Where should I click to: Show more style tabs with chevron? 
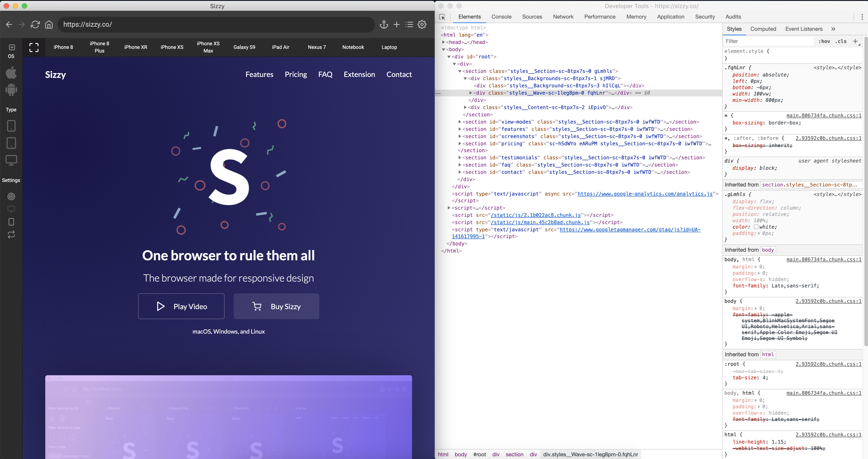pyautogui.click(x=833, y=29)
